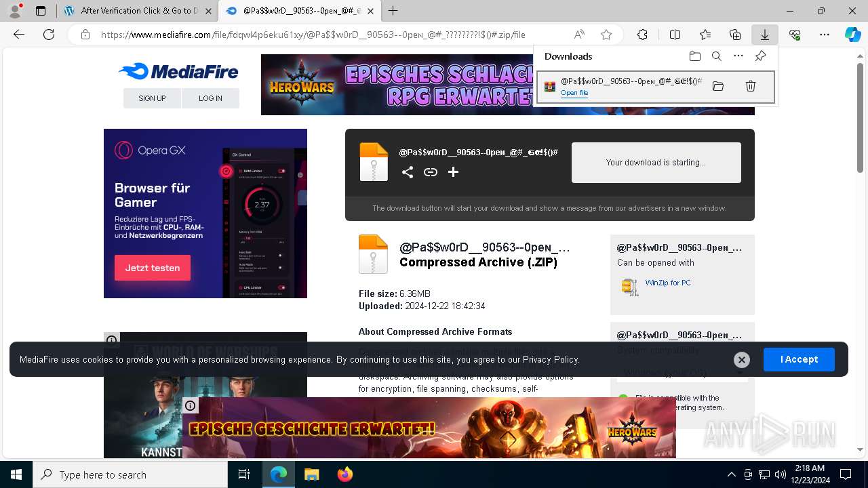Open Task View on taskbar
This screenshot has width=868, height=488.
(x=244, y=474)
